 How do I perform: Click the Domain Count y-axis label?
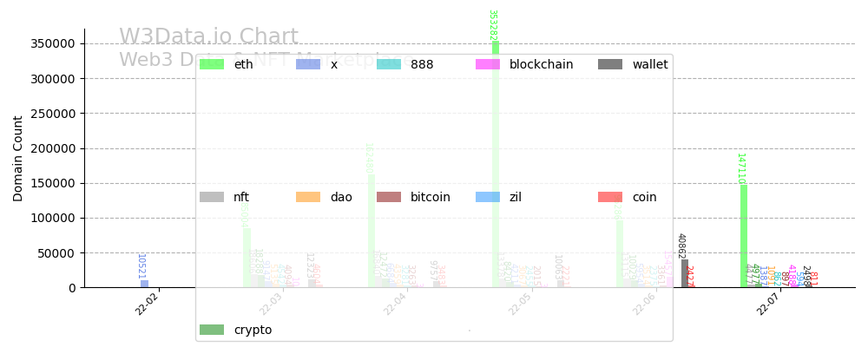tap(18, 159)
